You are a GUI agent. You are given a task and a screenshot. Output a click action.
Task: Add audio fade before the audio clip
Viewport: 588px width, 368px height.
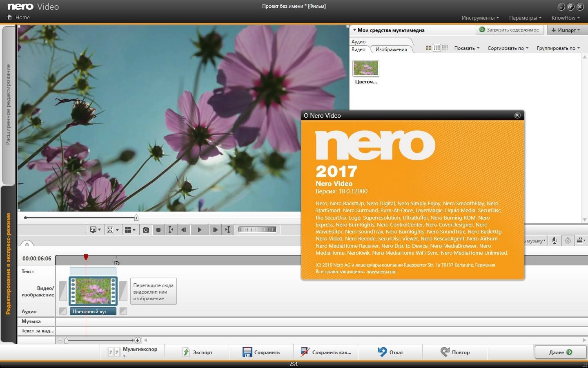(x=62, y=311)
